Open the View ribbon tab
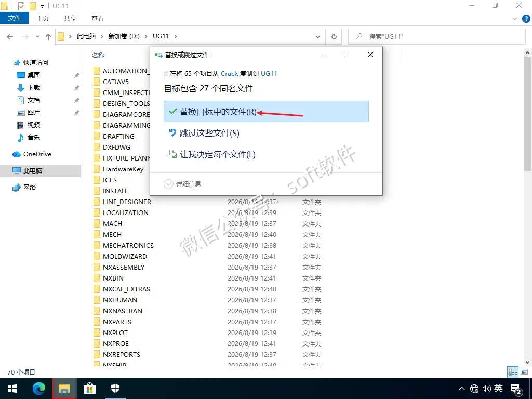 [97, 18]
